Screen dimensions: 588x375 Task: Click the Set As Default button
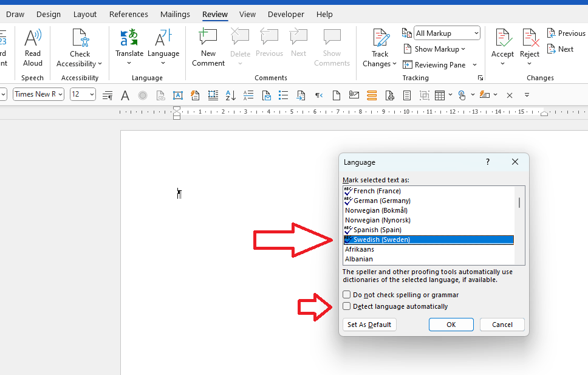369,325
